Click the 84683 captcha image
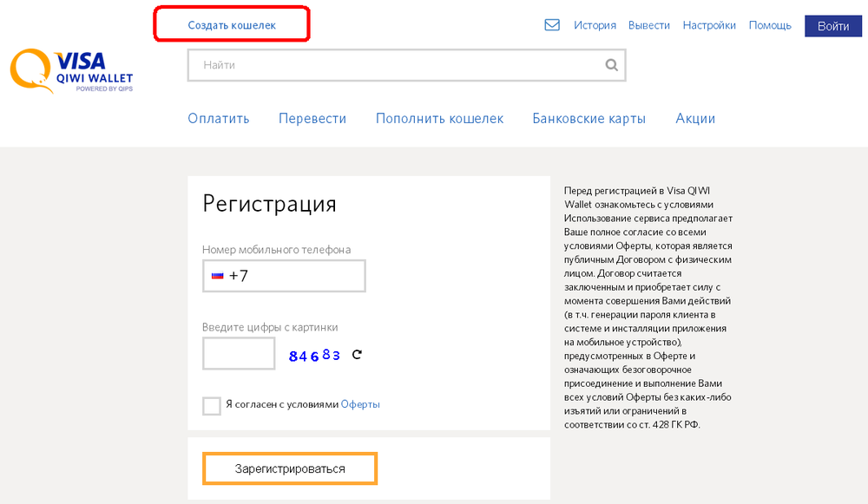The width and height of the screenshot is (868, 504). pos(314,355)
